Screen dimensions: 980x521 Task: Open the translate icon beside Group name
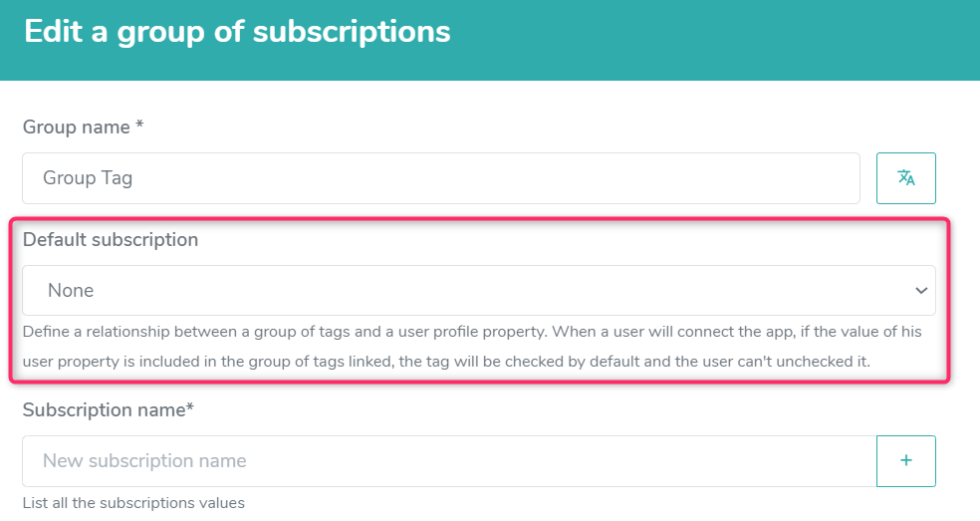click(905, 178)
